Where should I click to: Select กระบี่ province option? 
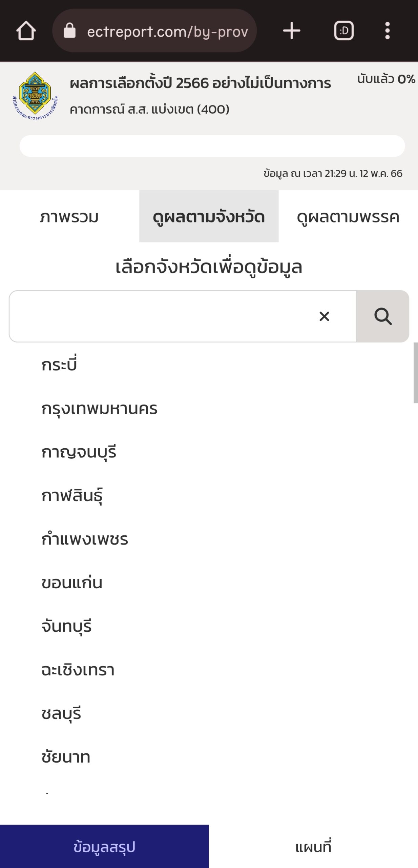point(59,365)
